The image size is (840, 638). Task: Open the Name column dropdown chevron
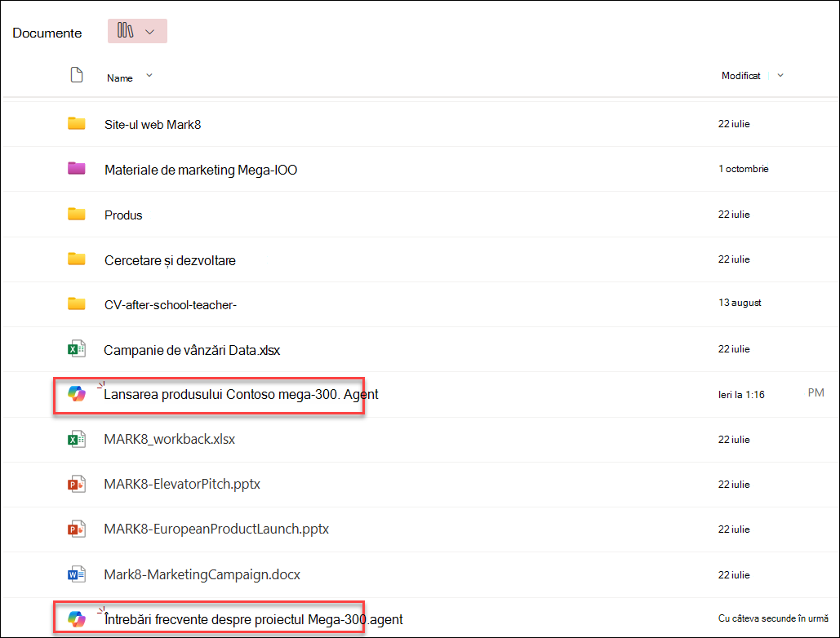149,76
